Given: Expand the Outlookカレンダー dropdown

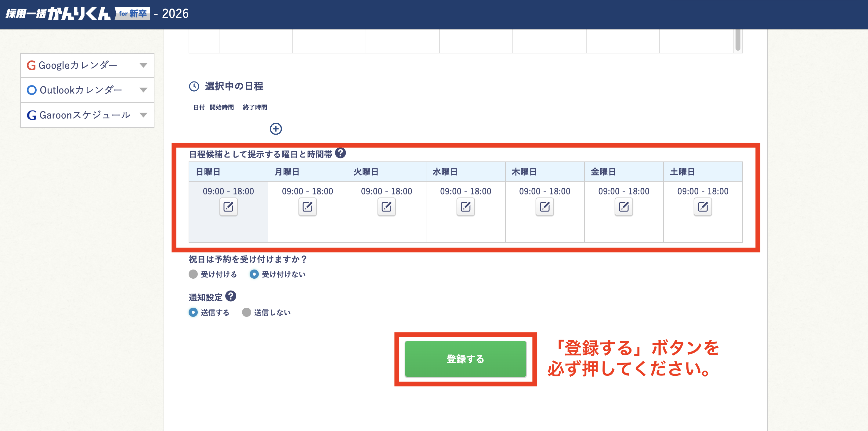Looking at the screenshot, I should [144, 90].
